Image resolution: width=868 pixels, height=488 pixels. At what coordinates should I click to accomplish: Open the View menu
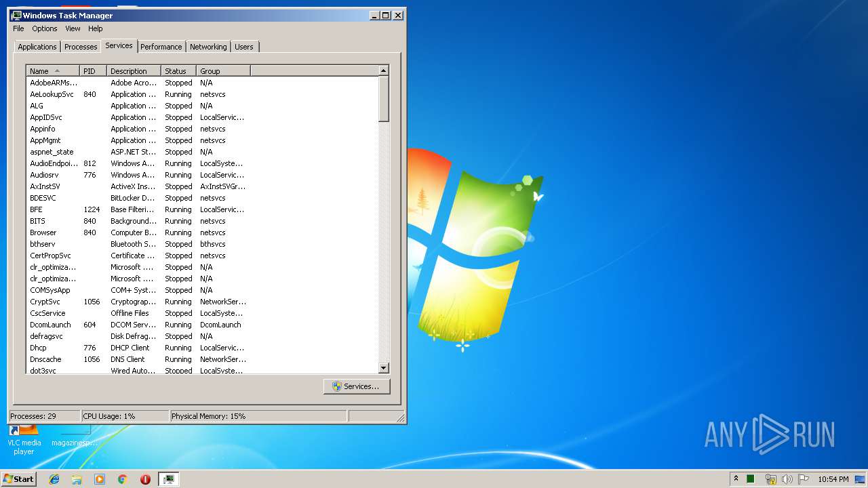[x=73, y=28]
